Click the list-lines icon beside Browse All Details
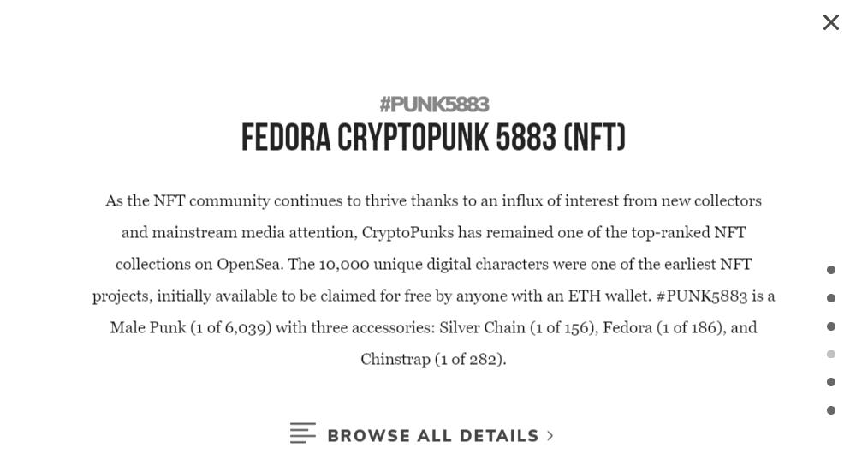The width and height of the screenshot is (868, 454). [x=302, y=433]
